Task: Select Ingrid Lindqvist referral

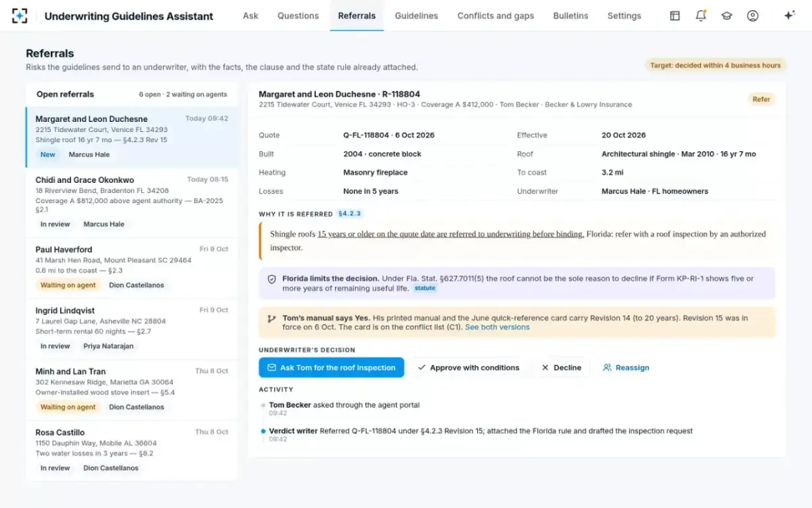Action: [x=132, y=329]
